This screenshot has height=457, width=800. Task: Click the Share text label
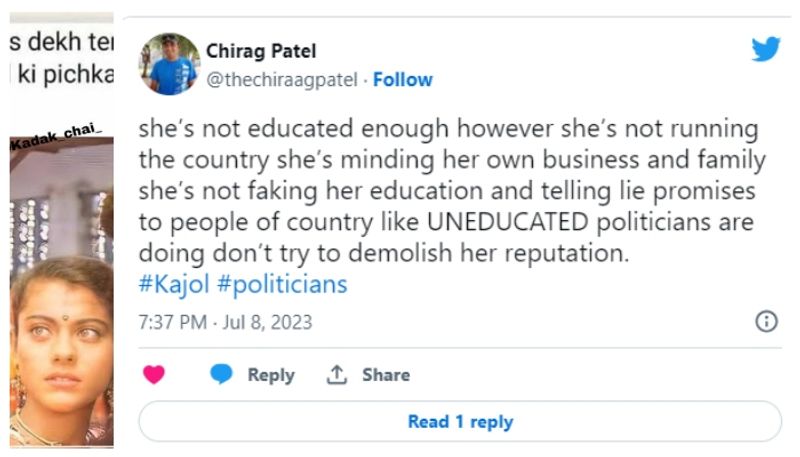[386, 375]
